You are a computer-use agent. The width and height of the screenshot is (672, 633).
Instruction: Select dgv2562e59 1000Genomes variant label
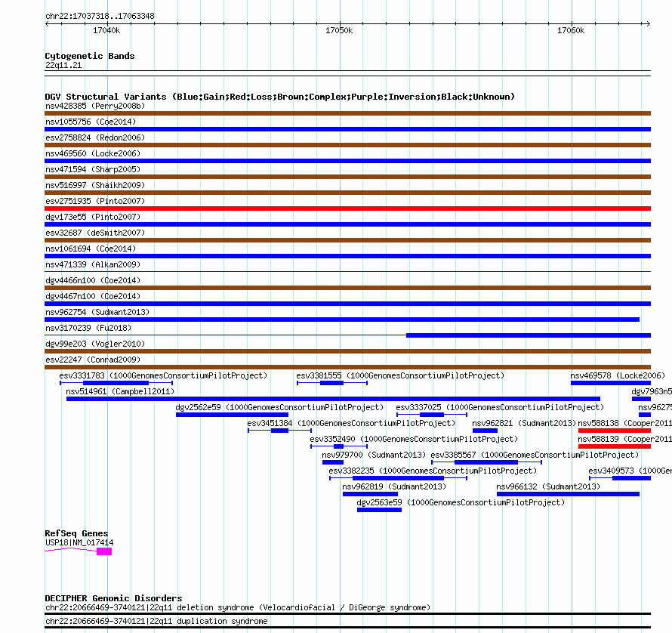279,407
